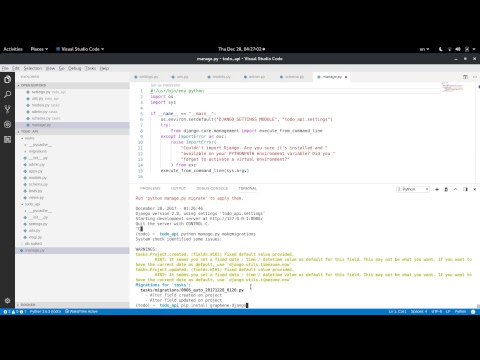The width and height of the screenshot is (480, 360).
Task: Switch to the PROBLEMS panel tab
Action: (x=150, y=188)
